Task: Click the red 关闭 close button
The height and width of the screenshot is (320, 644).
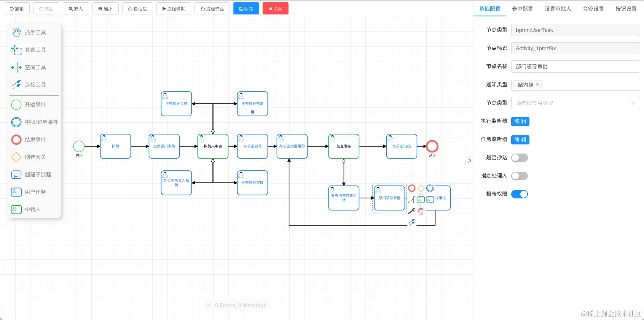Action: (276, 8)
